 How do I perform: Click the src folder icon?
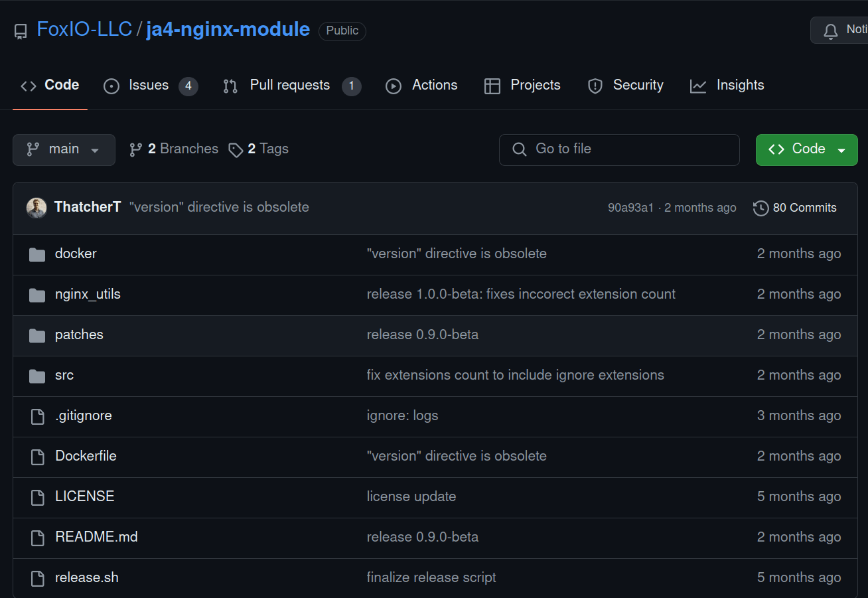pos(37,376)
